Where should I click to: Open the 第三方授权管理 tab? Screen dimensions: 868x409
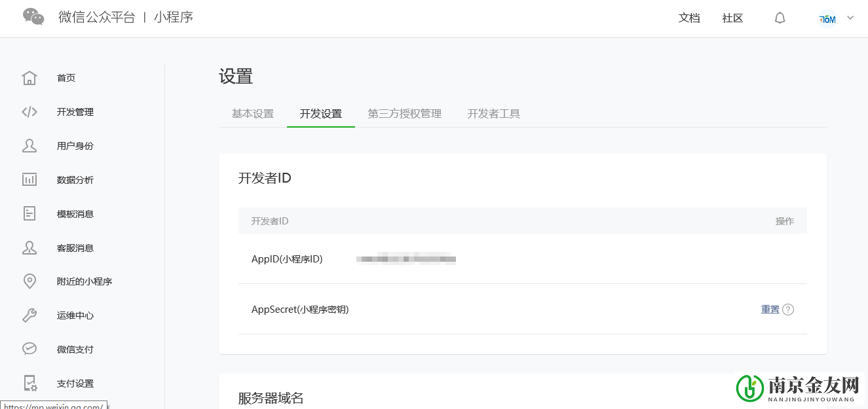pos(404,113)
